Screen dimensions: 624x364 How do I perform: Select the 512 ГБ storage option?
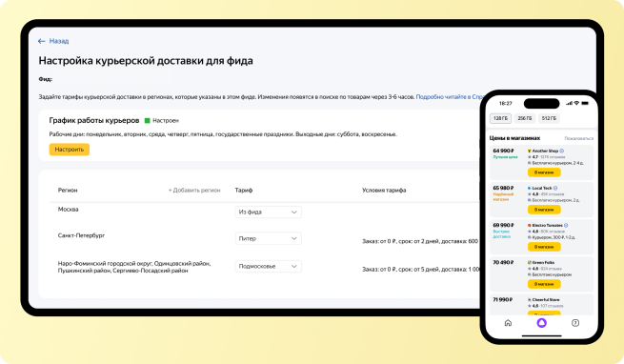coord(549,118)
